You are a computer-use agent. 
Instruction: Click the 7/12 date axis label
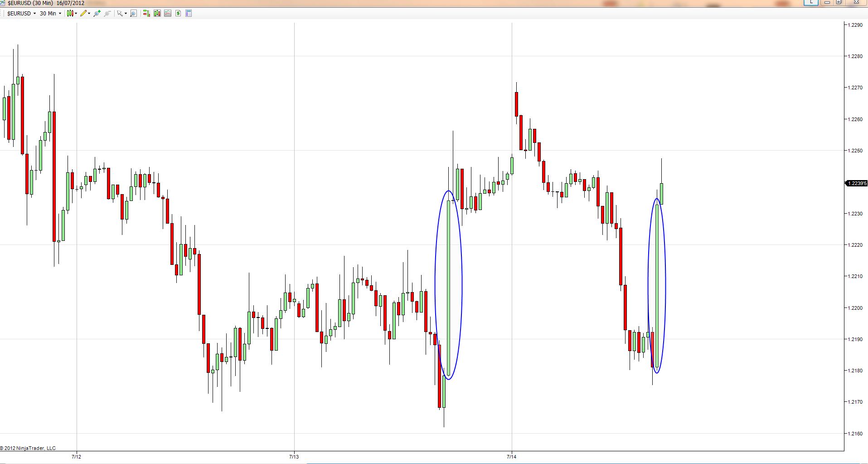point(77,457)
